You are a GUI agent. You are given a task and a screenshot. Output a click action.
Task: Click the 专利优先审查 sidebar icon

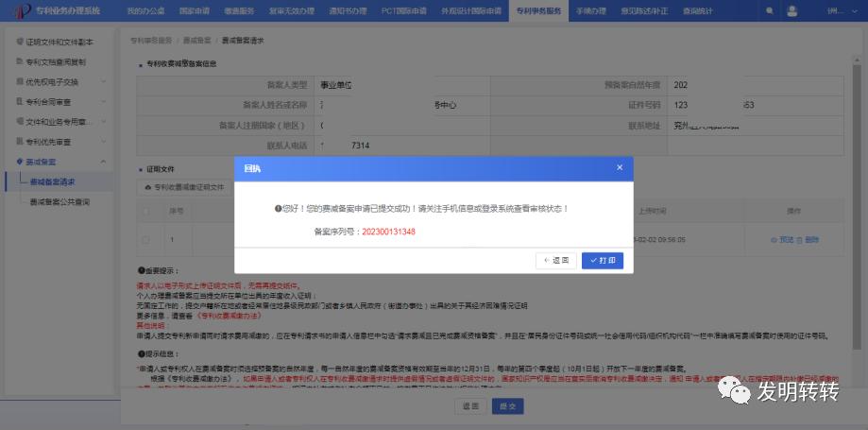coord(20,142)
